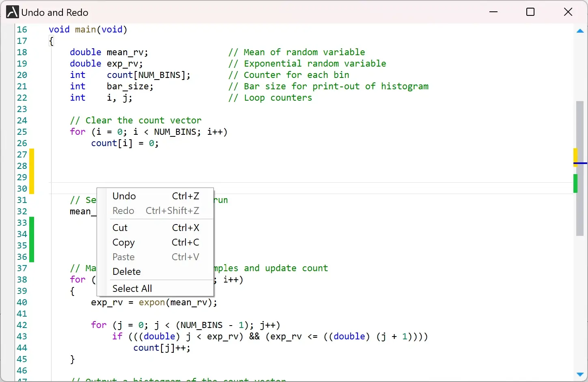Maximize the Undo and Redo window
588x382 pixels.
pos(530,12)
